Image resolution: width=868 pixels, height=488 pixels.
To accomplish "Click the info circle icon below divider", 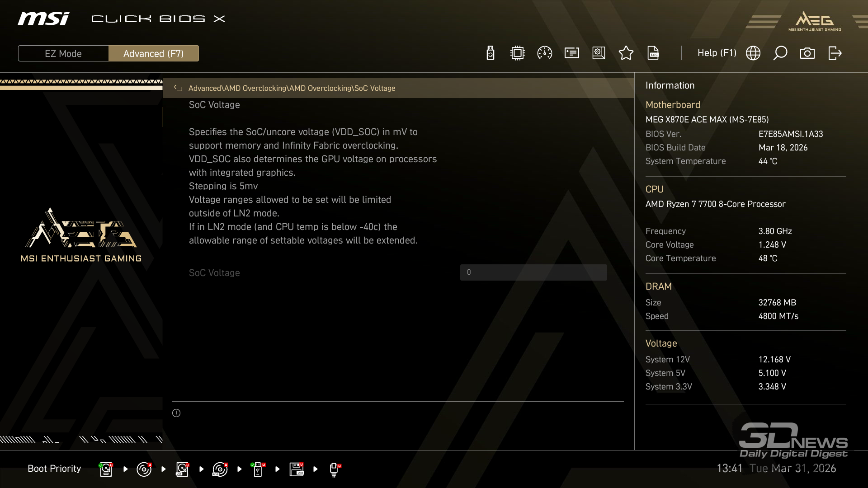I will click(x=176, y=413).
